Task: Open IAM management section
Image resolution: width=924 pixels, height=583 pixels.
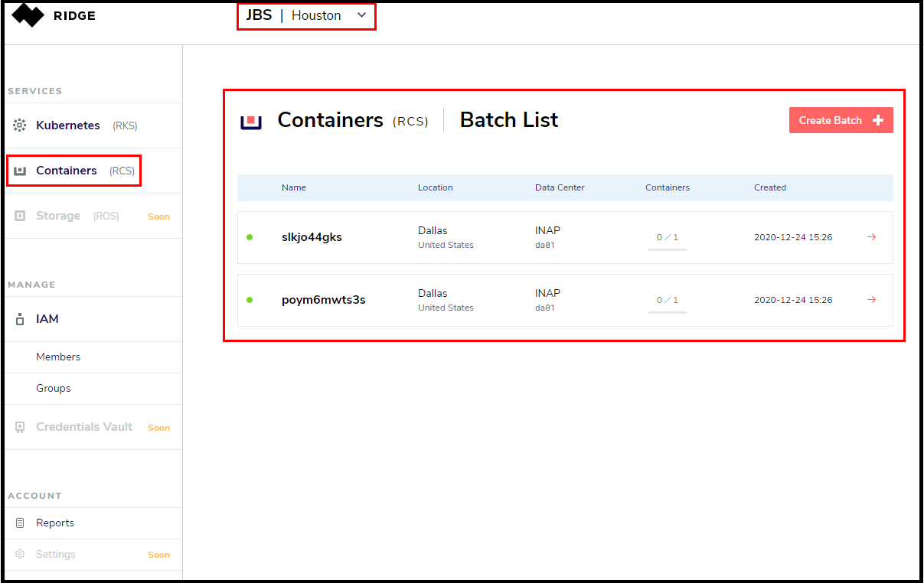Action: pos(93,319)
